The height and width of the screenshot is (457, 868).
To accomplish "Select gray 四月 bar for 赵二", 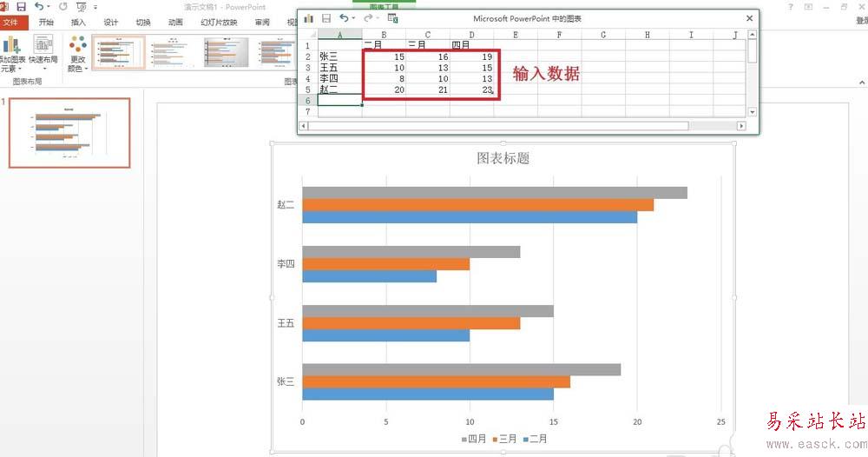I will pos(495,193).
